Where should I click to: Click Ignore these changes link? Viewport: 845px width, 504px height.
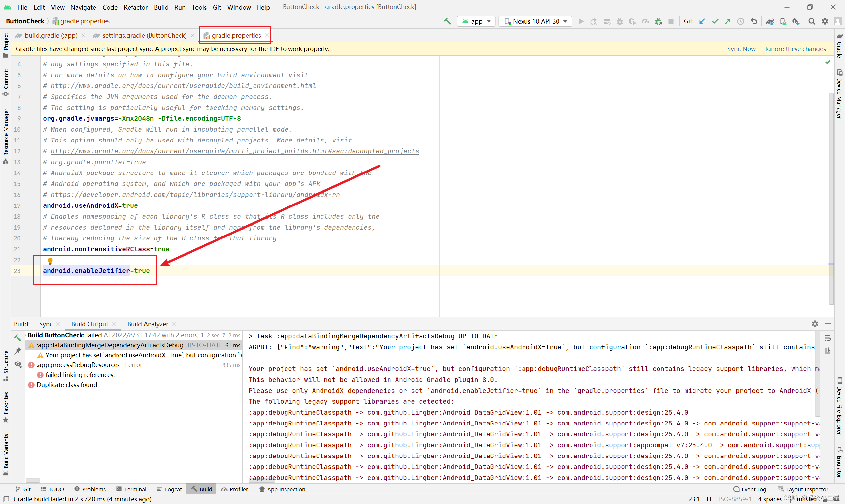(x=796, y=48)
